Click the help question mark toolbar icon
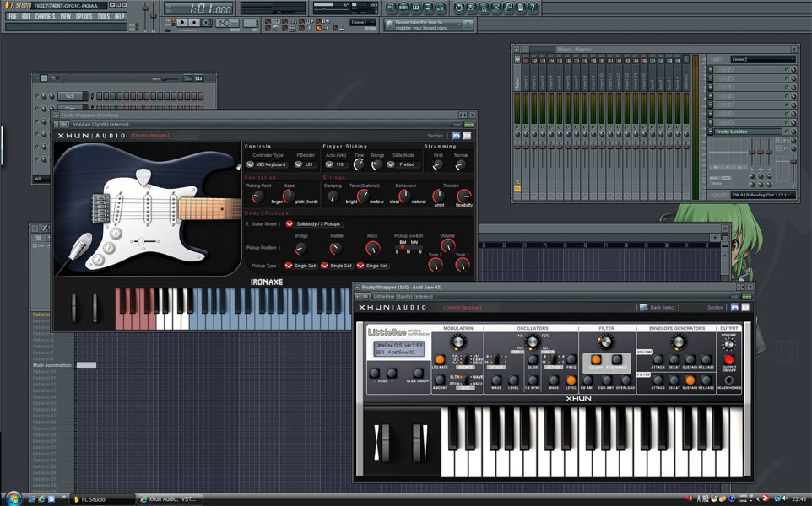Screen dimensions: 812x506 point(533,8)
